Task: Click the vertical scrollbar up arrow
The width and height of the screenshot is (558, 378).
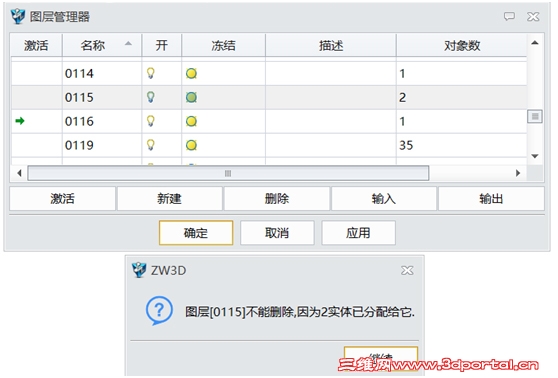Action: [x=535, y=43]
